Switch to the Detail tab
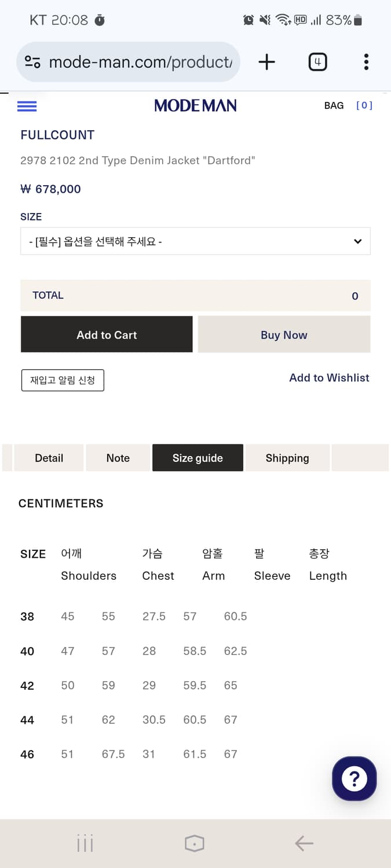The width and height of the screenshot is (391, 868). 49,458
